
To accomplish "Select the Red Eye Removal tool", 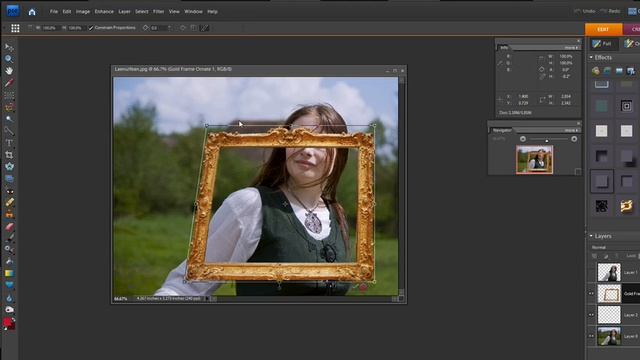I will tap(9, 191).
